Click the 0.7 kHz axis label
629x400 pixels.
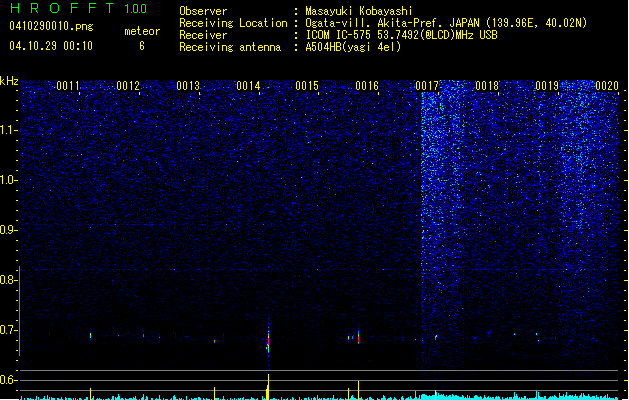(x=8, y=330)
